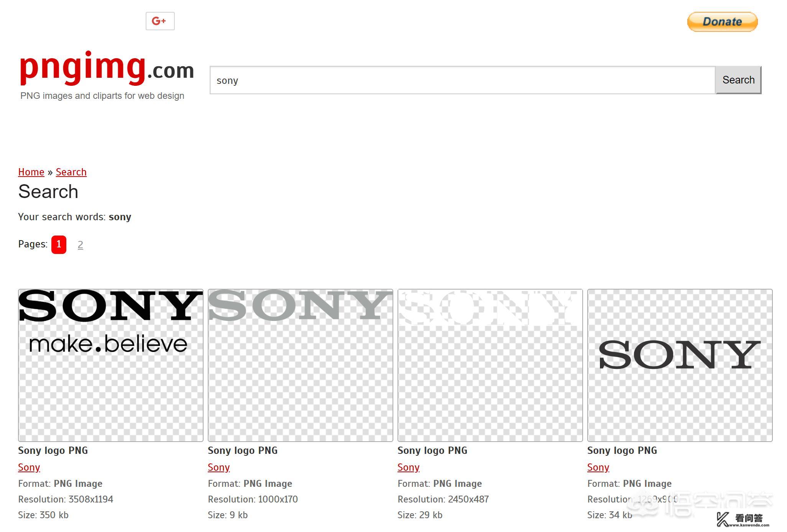Click Sony link under third result
Screen dimensions: 787x532
coord(408,467)
